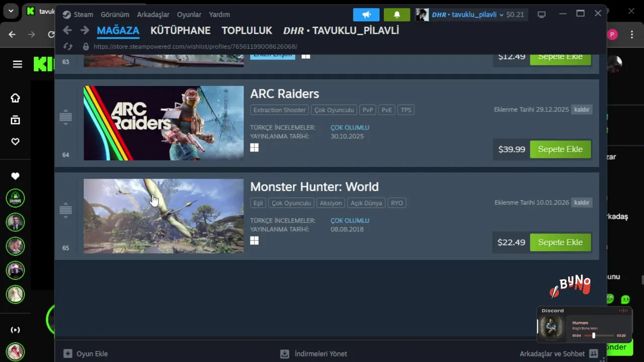This screenshot has width=644, height=362.
Task: Click Çok Oyunculu tag on Monster Hunter
Action: [291, 203]
